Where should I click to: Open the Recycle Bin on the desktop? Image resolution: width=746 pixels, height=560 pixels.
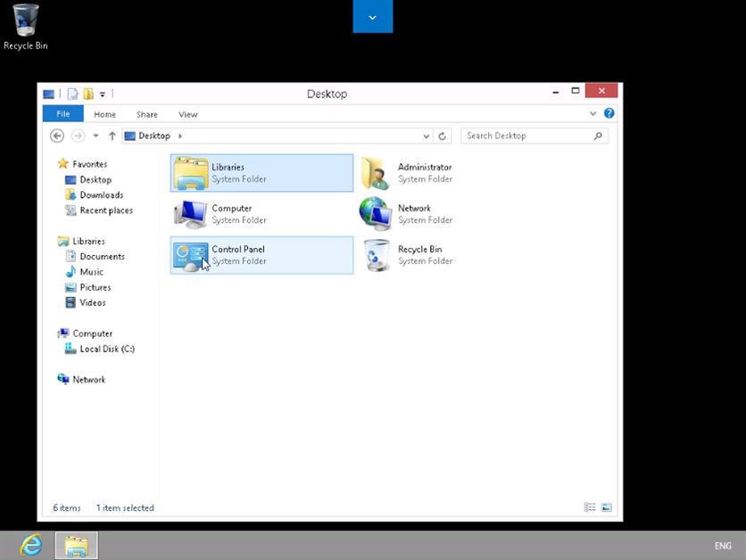coord(26,27)
